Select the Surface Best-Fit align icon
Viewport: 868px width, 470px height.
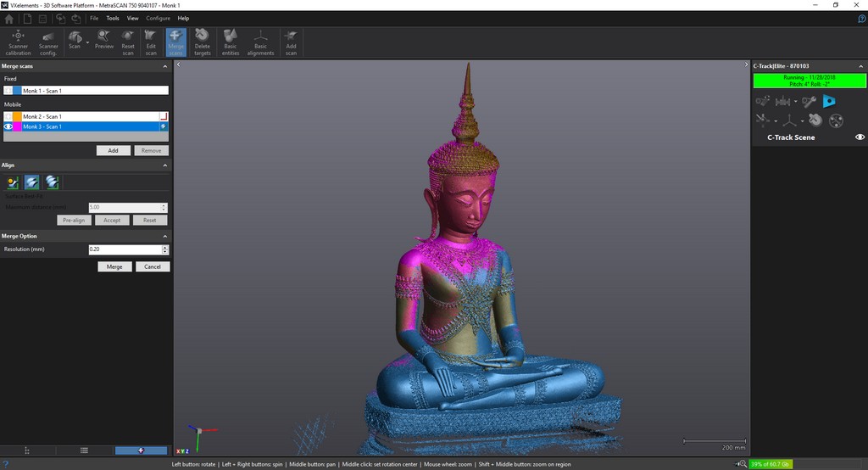click(32, 182)
